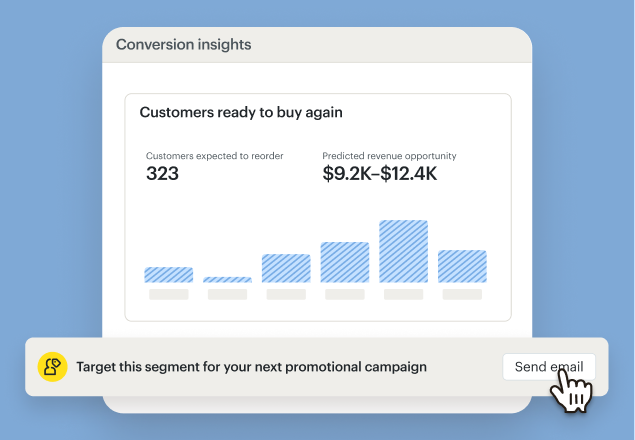The image size is (635, 440).
Task: Click the third striped bar from left
Action: click(x=286, y=268)
